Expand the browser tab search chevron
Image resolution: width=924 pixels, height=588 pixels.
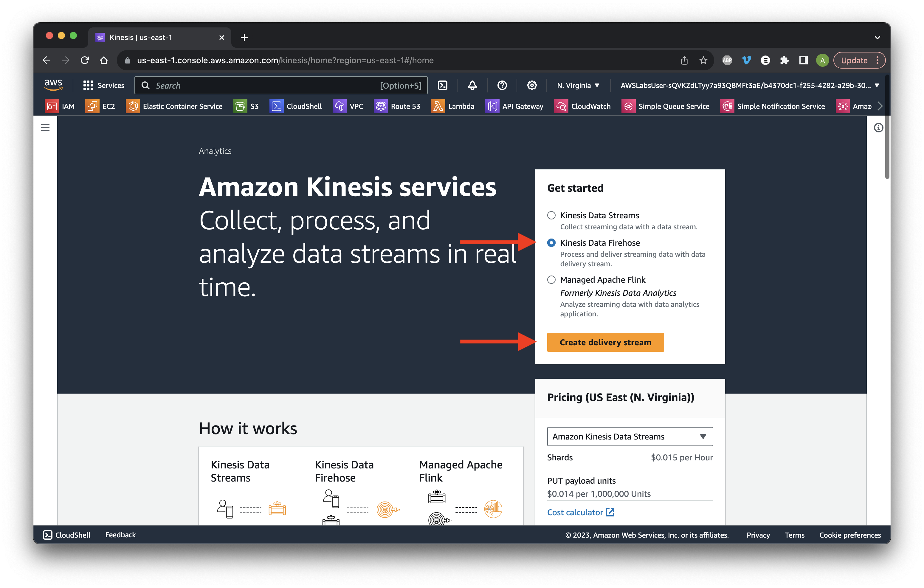877,38
